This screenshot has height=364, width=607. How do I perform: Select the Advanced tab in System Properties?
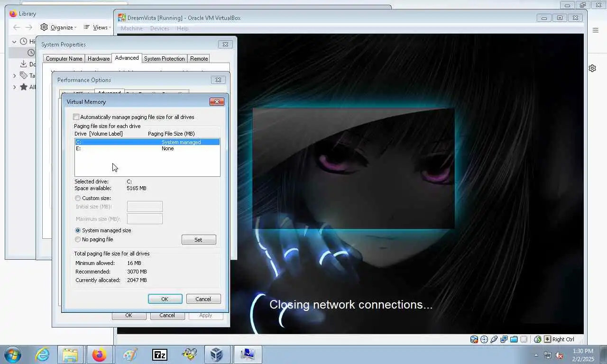click(127, 58)
